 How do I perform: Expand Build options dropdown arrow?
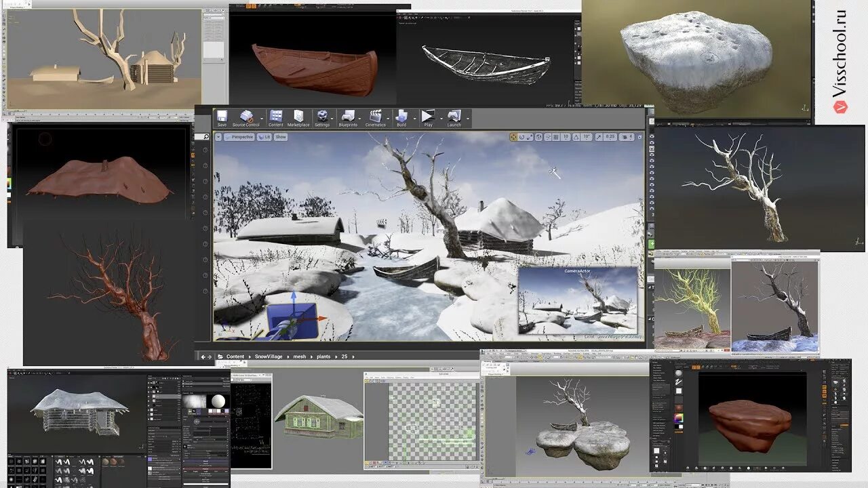coord(414,119)
